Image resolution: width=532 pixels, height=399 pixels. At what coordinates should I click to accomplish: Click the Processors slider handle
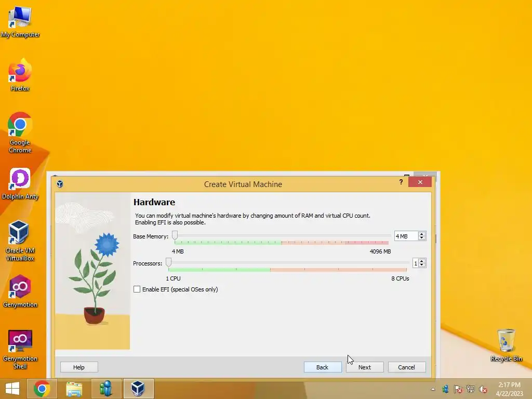click(x=169, y=262)
